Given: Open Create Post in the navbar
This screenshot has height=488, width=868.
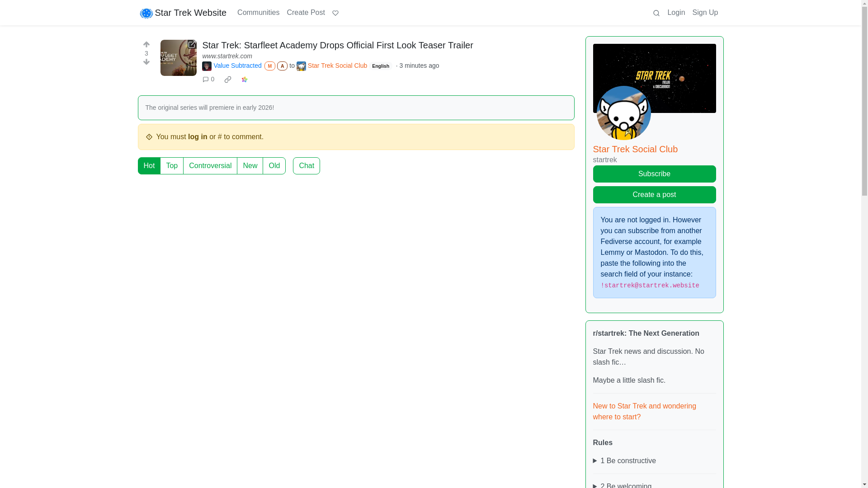Looking at the screenshot, I should [x=306, y=13].
